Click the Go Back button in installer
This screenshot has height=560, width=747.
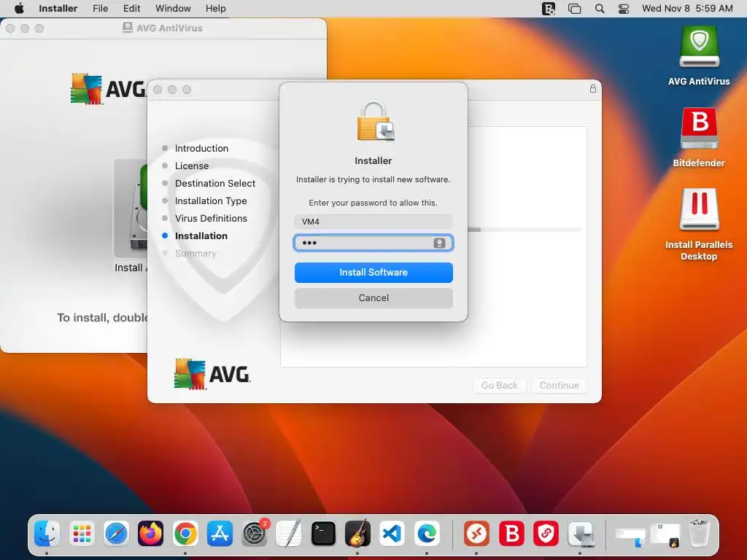[x=499, y=385]
